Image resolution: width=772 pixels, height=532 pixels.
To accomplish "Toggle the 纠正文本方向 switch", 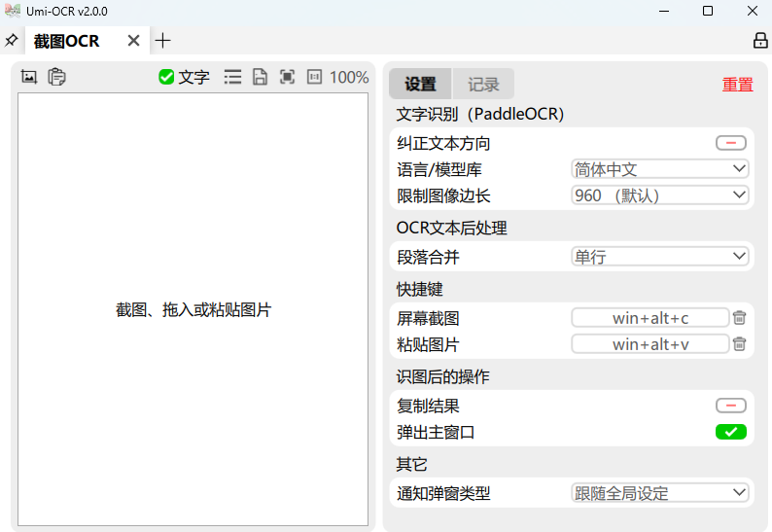I will click(730, 143).
